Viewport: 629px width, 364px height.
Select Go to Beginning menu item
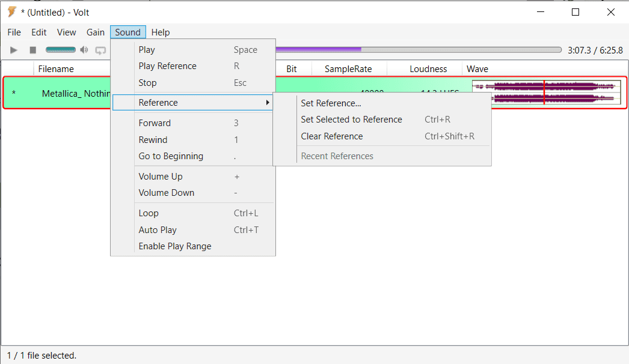pyautogui.click(x=171, y=156)
